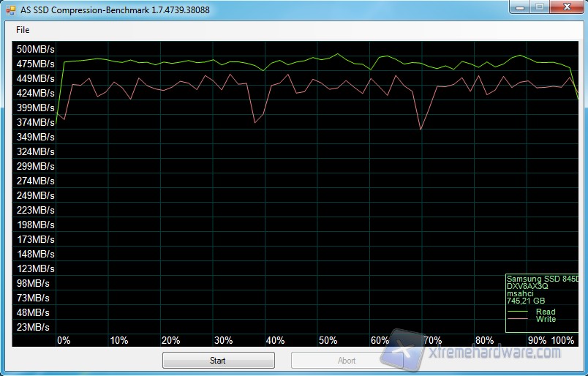Select the green Read legend line
The width and height of the screenshot is (588, 376).
point(519,312)
